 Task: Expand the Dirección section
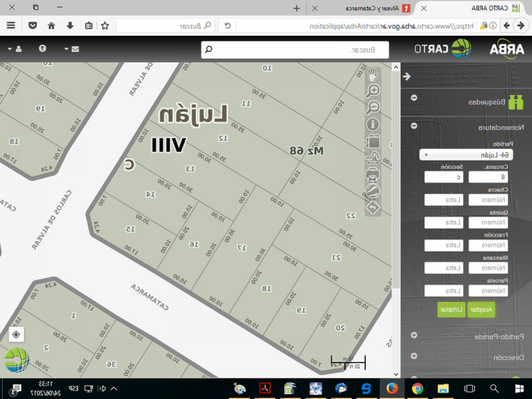click(414, 356)
